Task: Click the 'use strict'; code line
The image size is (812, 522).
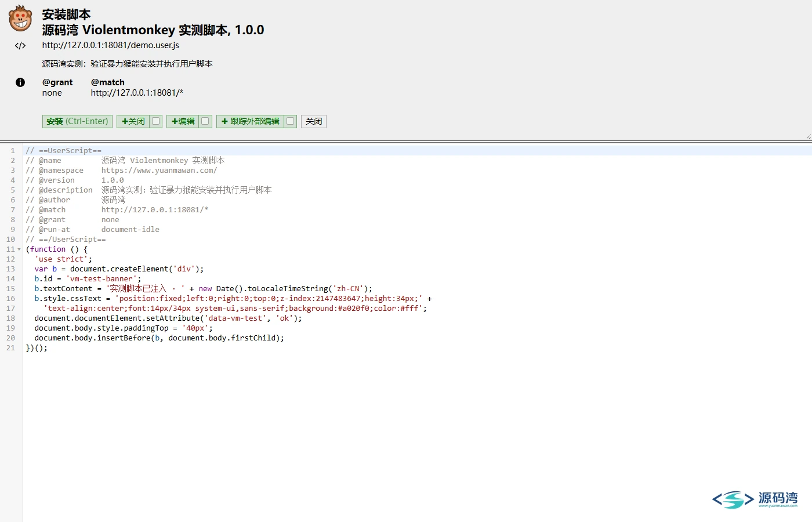Action: tap(63, 259)
